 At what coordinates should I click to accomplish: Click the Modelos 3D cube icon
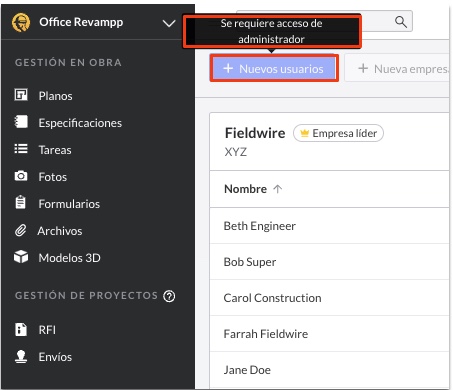click(x=21, y=257)
